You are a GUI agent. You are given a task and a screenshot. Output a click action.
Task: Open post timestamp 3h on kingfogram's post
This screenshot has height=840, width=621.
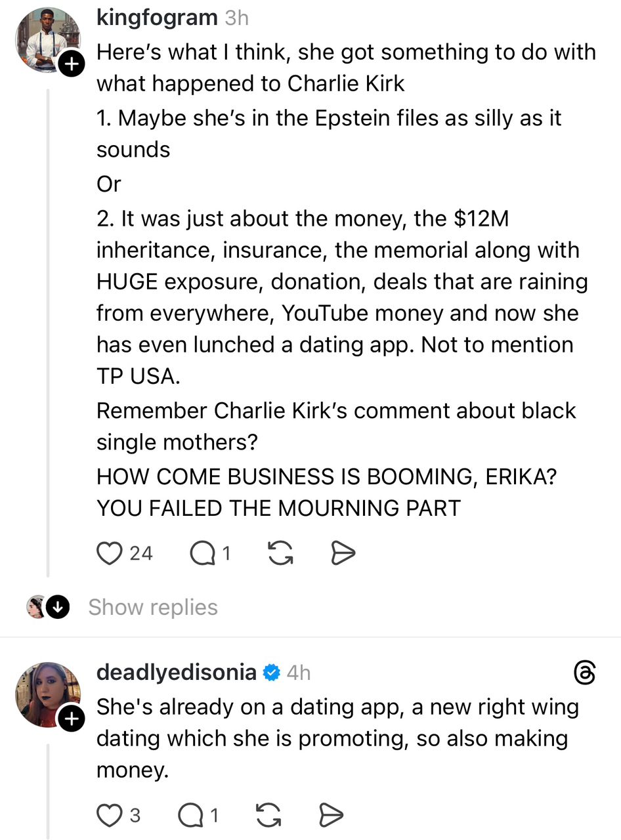click(236, 18)
